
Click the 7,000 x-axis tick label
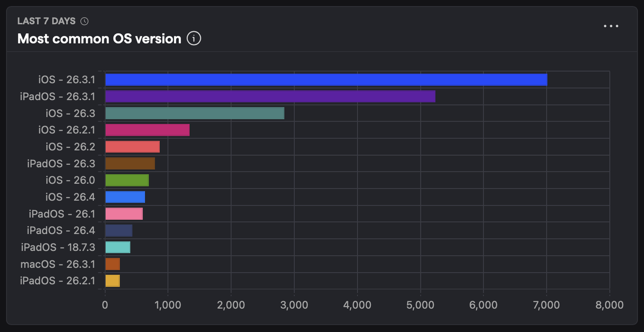click(546, 305)
